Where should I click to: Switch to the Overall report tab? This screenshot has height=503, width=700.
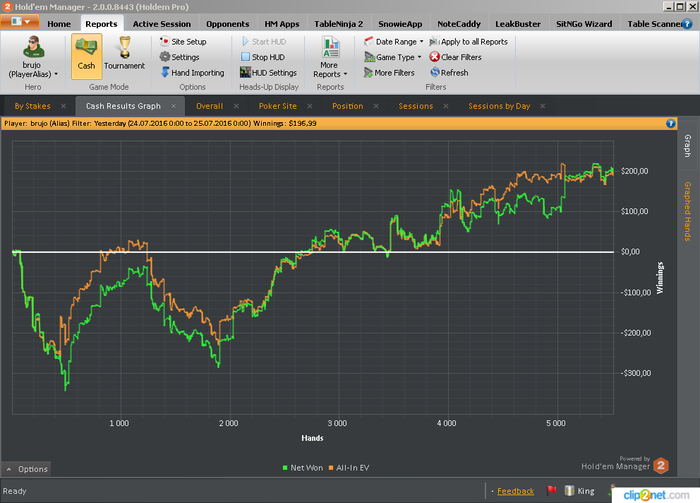click(x=209, y=106)
